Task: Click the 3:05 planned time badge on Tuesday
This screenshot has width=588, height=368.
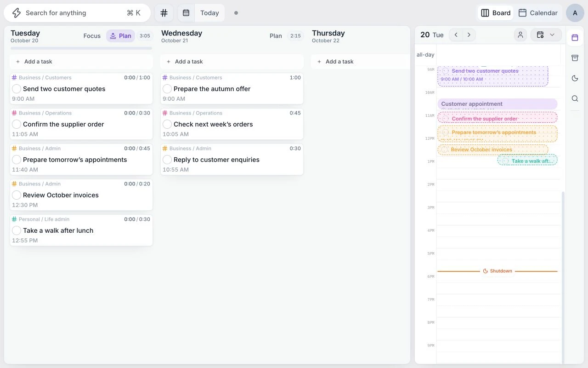Action: coord(145,36)
